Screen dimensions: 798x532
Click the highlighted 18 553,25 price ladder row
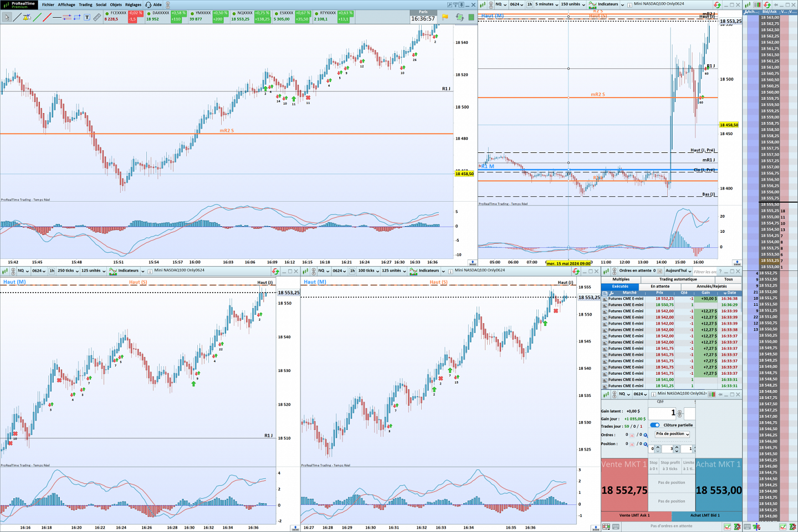click(770, 260)
